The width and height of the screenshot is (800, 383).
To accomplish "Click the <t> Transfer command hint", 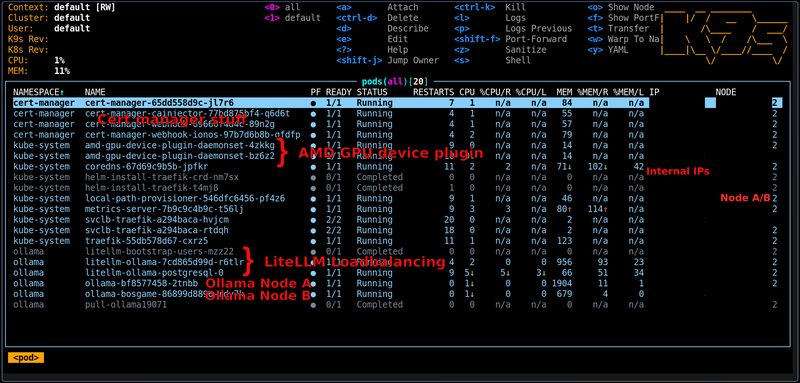I will pos(618,29).
